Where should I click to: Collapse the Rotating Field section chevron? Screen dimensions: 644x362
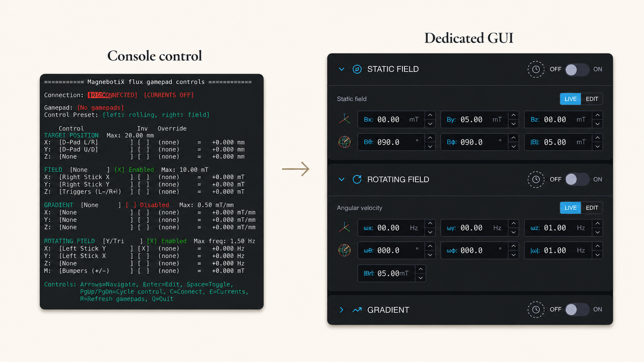[x=341, y=179]
